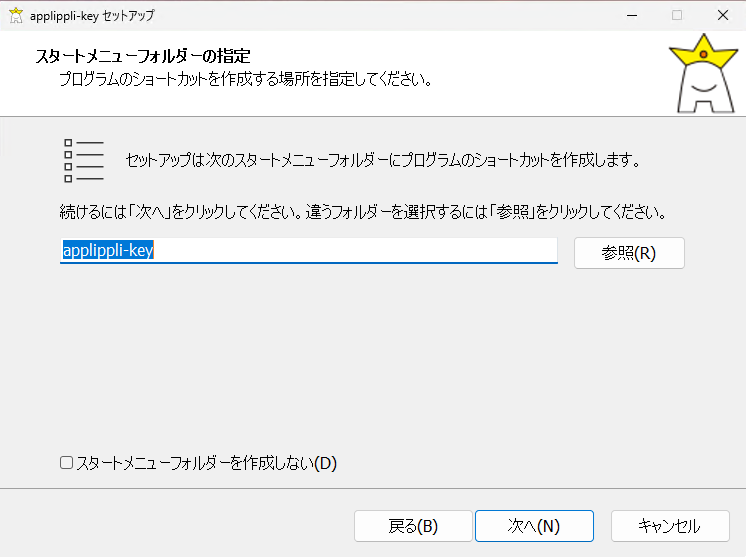Click the applippli-key title bar app icon

(16, 16)
